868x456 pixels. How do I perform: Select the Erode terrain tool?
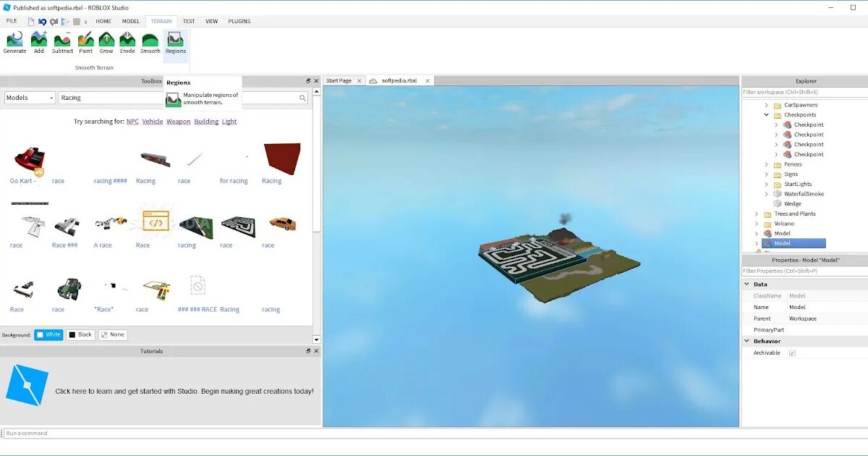[127, 43]
